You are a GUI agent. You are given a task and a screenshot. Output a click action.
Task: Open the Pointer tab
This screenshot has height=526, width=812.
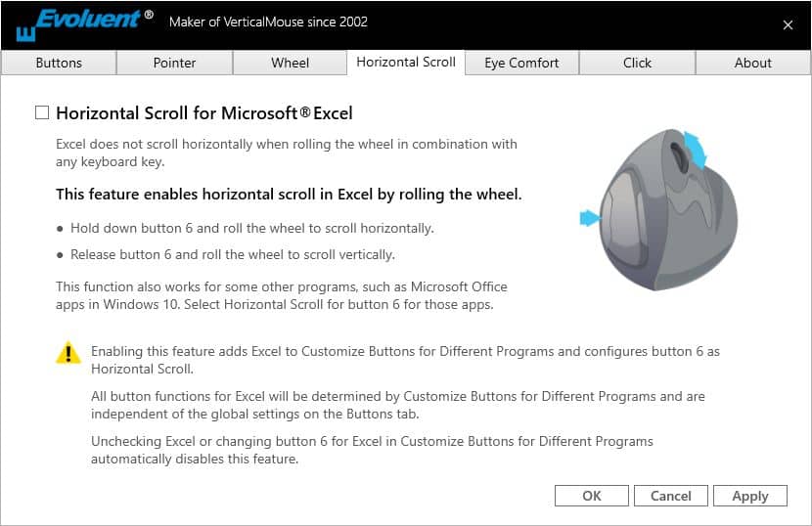pyautogui.click(x=174, y=63)
